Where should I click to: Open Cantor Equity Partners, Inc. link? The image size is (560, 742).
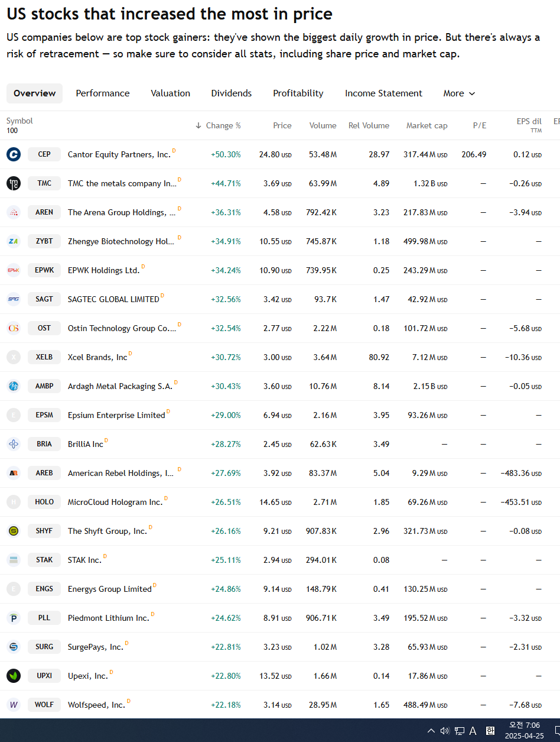click(x=119, y=154)
